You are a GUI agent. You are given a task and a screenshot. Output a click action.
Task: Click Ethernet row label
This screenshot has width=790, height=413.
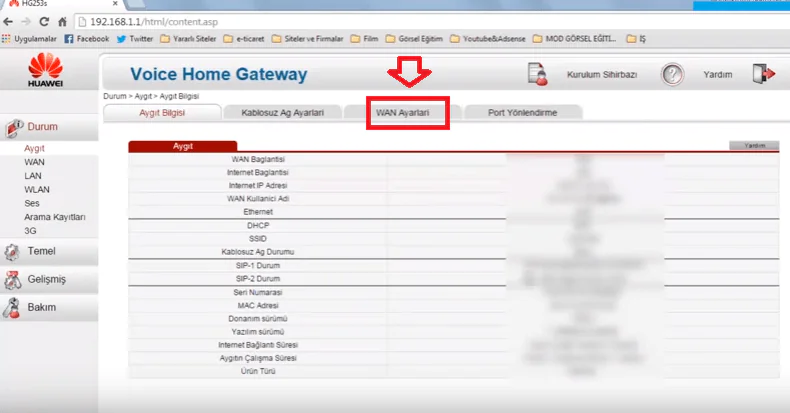[258, 212]
